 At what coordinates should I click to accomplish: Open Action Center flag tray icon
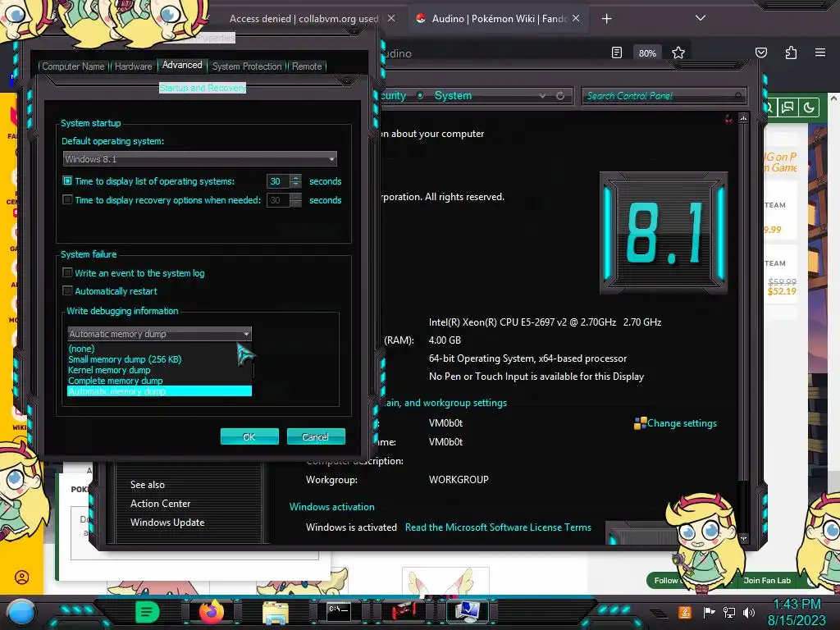710,612
